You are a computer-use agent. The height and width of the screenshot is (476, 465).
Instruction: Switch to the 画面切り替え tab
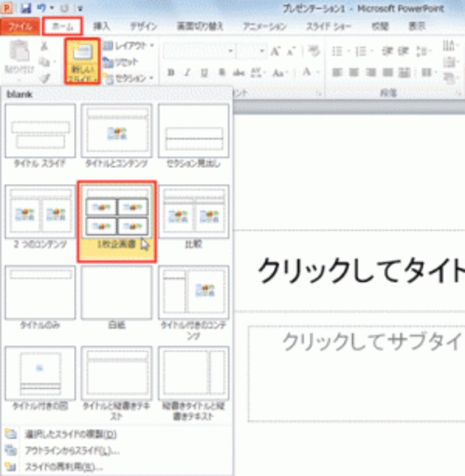(x=200, y=26)
